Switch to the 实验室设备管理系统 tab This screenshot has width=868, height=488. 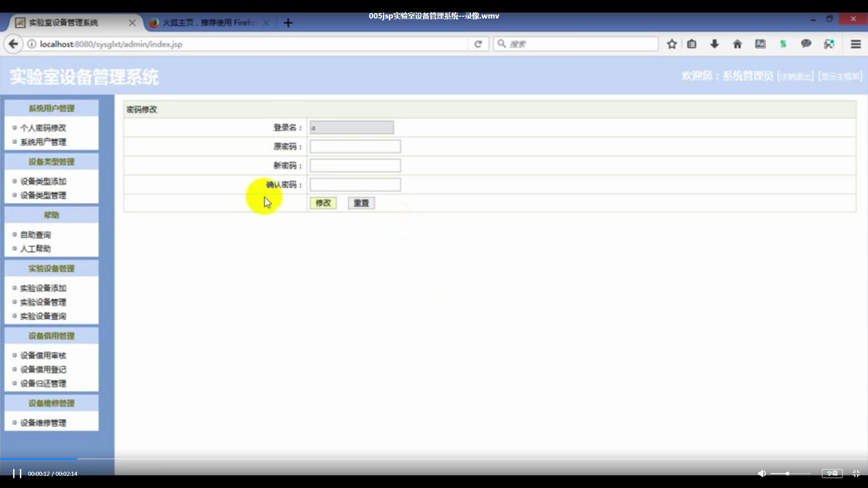tap(75, 23)
